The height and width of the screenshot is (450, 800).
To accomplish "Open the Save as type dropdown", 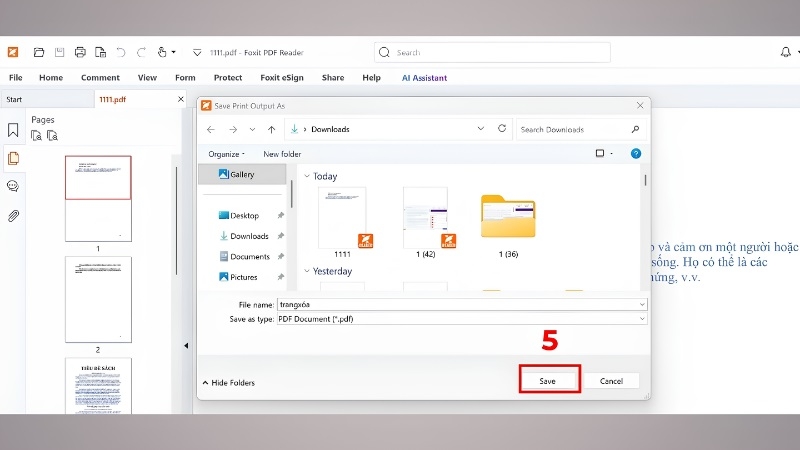I will tap(462, 319).
